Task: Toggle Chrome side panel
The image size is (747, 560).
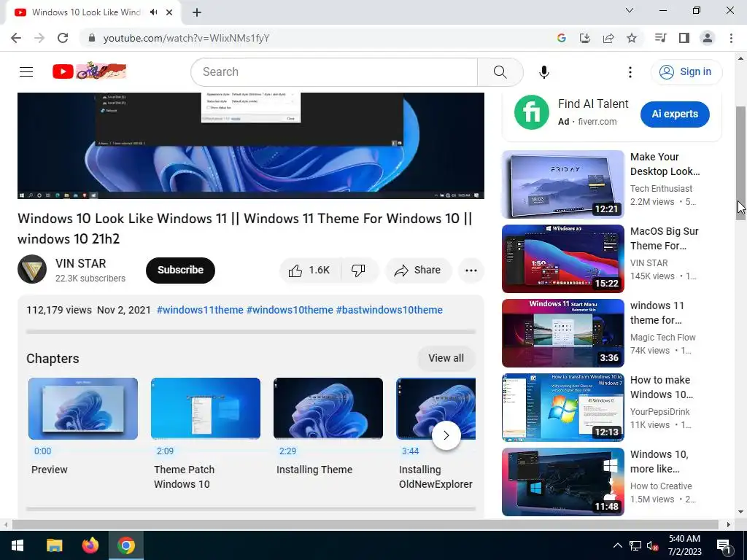Action: tap(684, 38)
